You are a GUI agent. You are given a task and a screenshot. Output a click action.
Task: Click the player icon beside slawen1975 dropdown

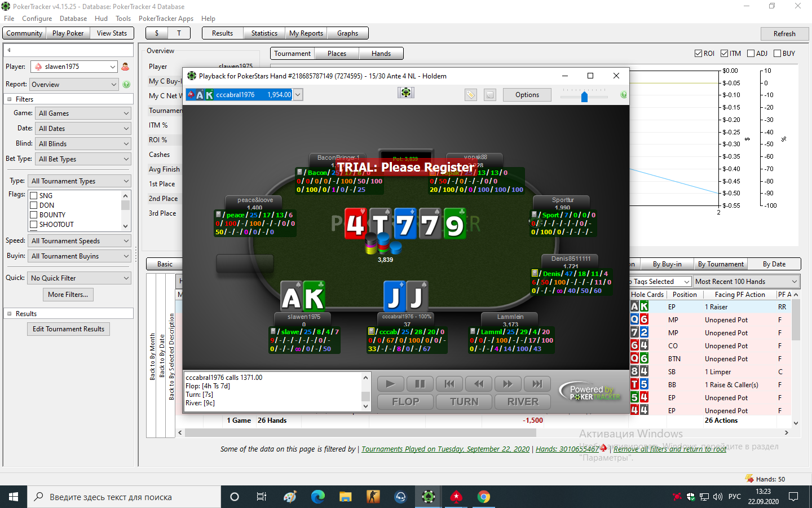[x=125, y=67]
